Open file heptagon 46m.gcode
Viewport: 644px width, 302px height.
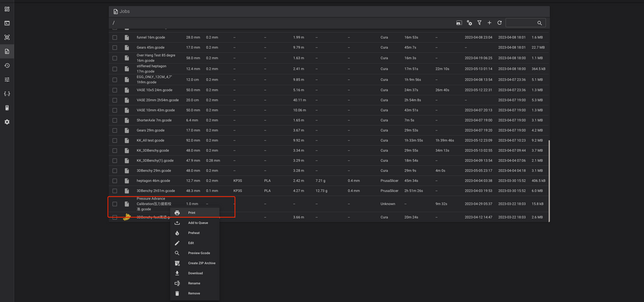click(x=153, y=181)
